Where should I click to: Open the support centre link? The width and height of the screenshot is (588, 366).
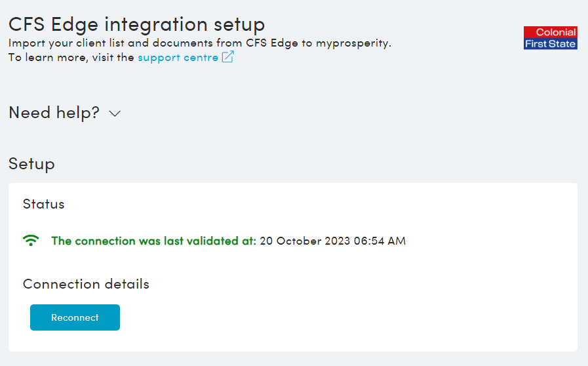point(178,58)
